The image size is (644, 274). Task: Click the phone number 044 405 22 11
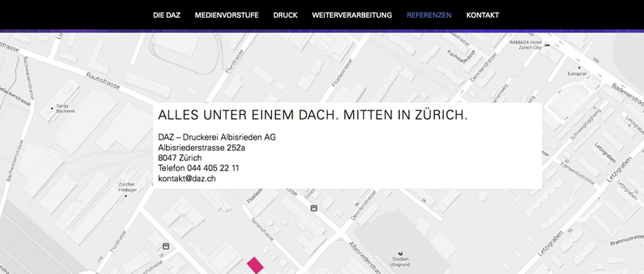(199, 168)
